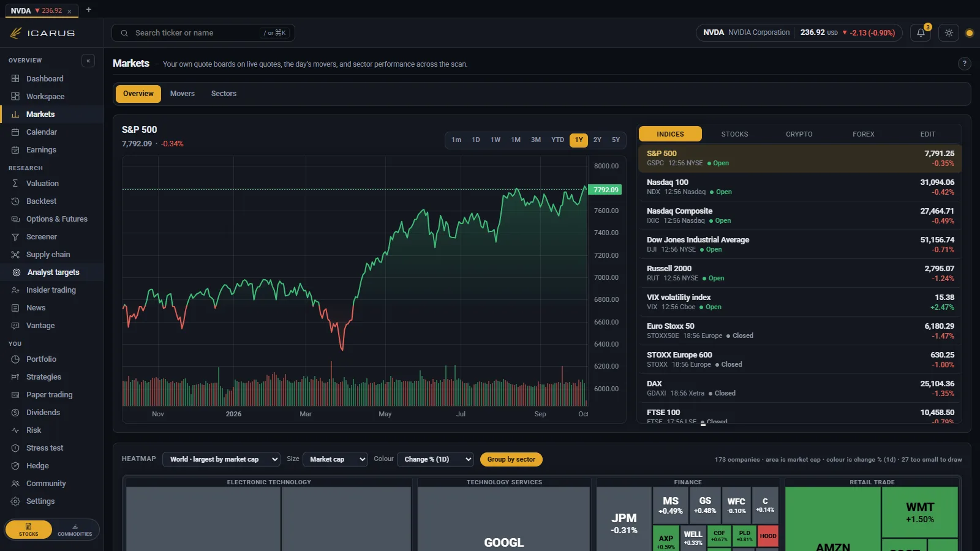The height and width of the screenshot is (551, 980).
Task: Open Dashboard from the sidebar
Action: [x=52, y=79]
